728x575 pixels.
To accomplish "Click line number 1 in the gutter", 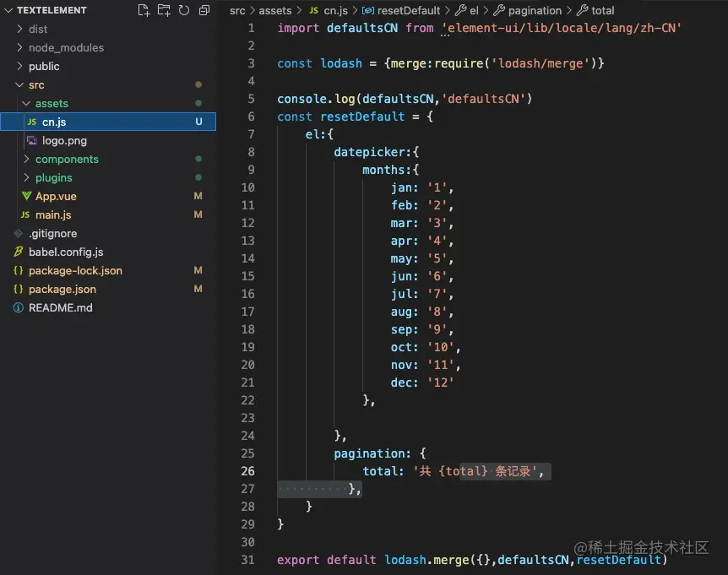I will (x=251, y=29).
